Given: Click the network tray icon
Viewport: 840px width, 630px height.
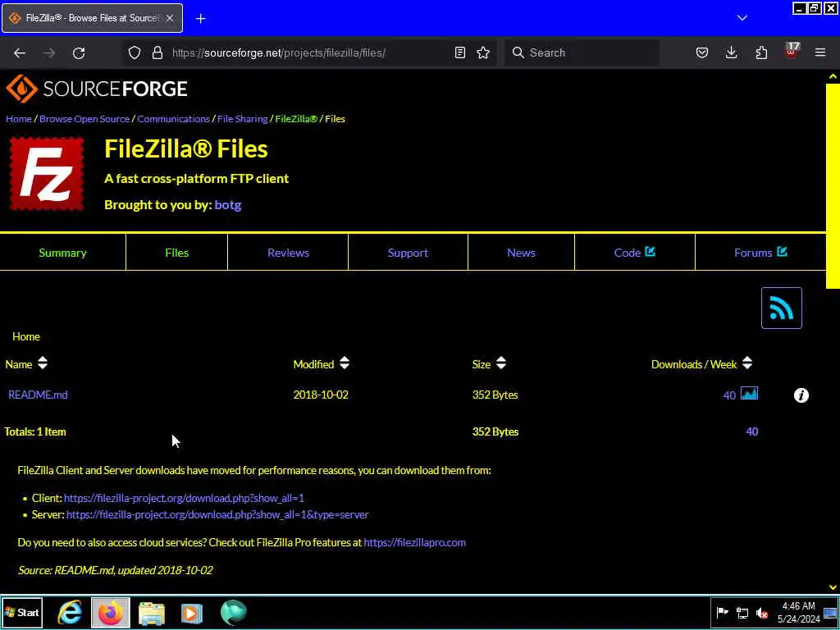Looking at the screenshot, I should pyautogui.click(x=742, y=613).
